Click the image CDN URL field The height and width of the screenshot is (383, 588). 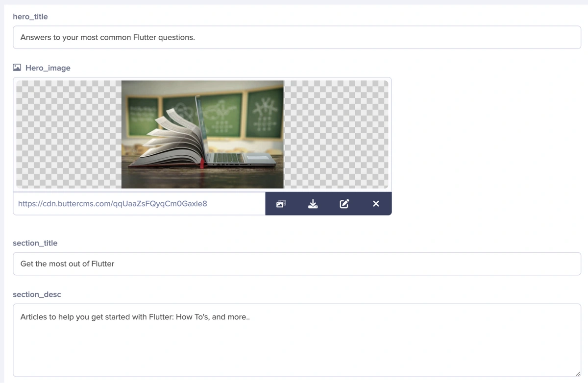(139, 203)
